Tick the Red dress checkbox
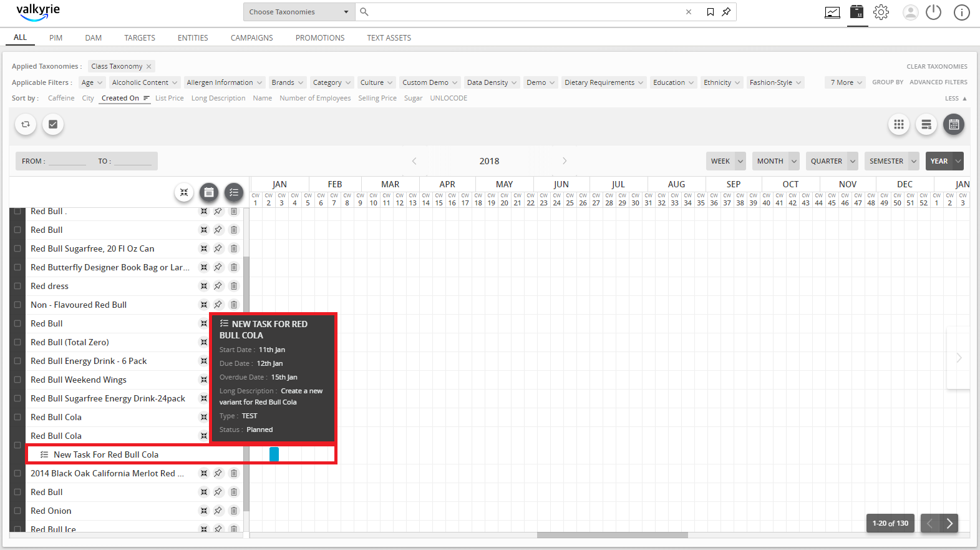 tap(17, 286)
